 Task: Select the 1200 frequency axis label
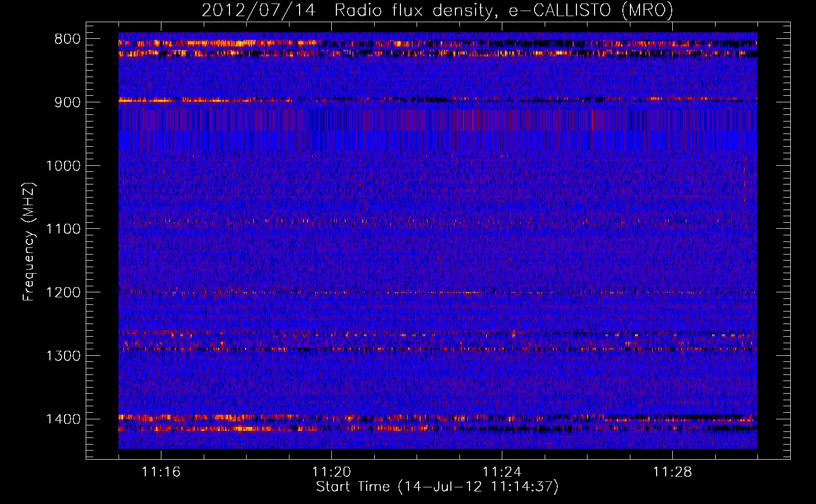63,293
